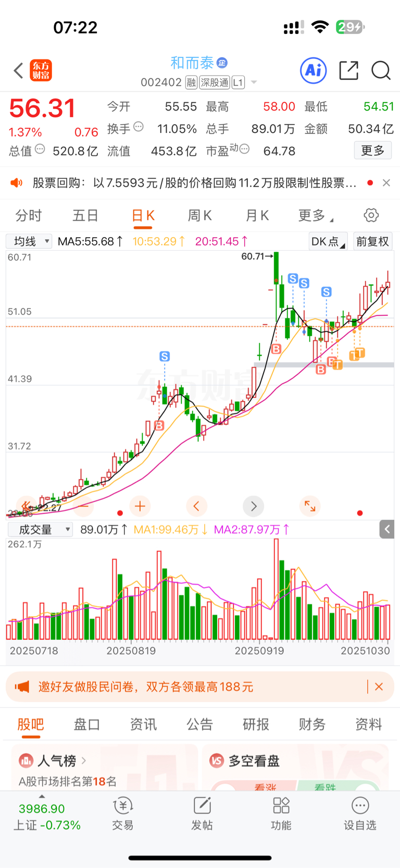400x868 pixels.
Task: Open 发帖 post composer
Action: pyautogui.click(x=202, y=814)
